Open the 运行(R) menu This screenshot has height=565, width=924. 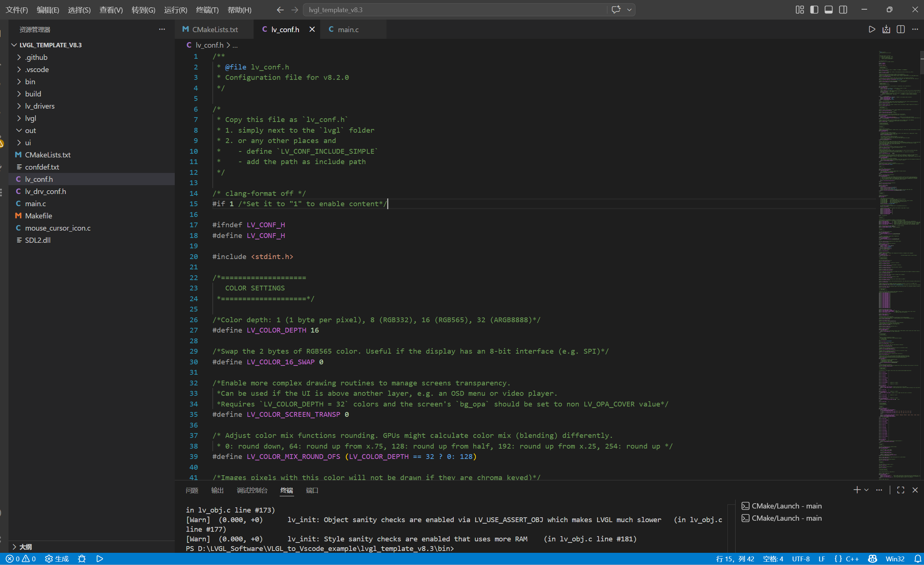(x=176, y=10)
